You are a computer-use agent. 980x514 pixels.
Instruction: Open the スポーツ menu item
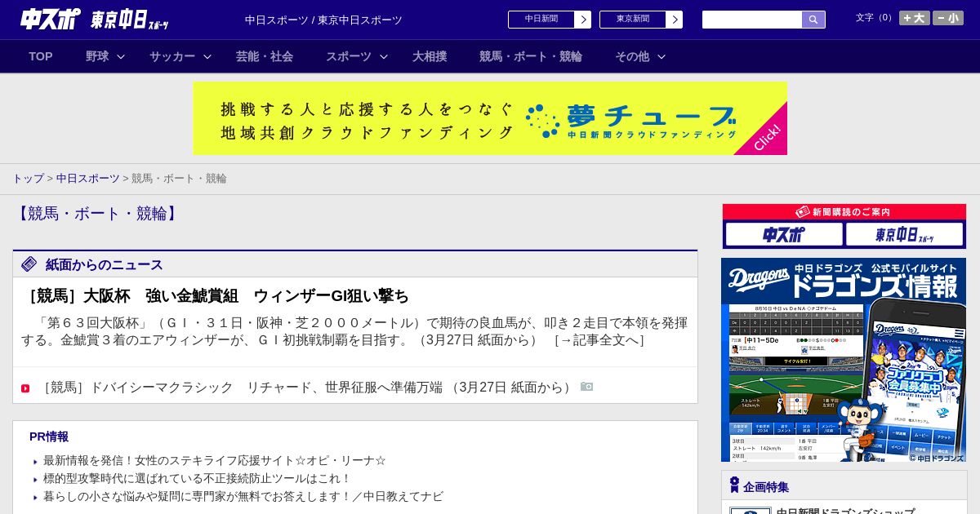tap(349, 56)
